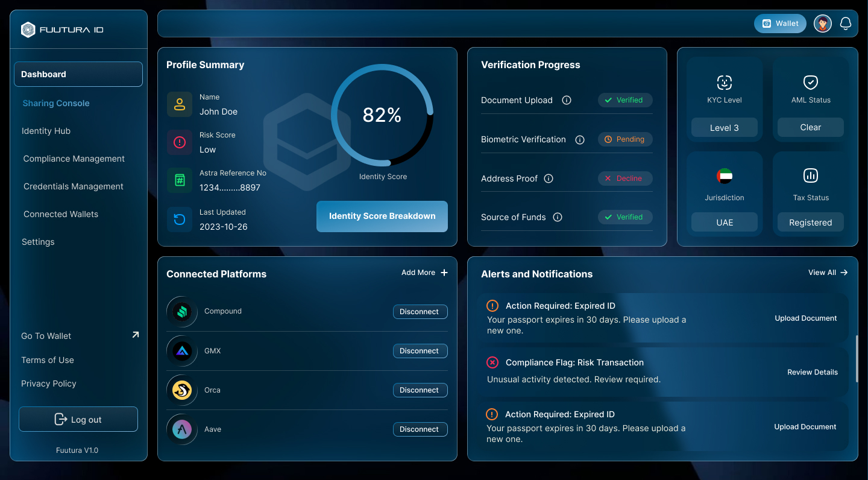Click the date 2023-10-26
The width and height of the screenshot is (868, 480).
pos(224,227)
